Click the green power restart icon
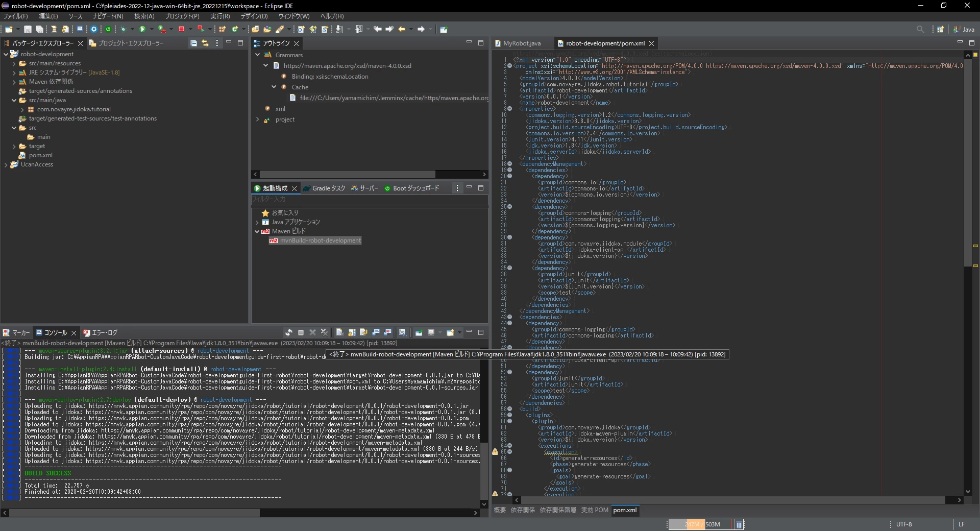980x531 pixels. tap(108, 30)
